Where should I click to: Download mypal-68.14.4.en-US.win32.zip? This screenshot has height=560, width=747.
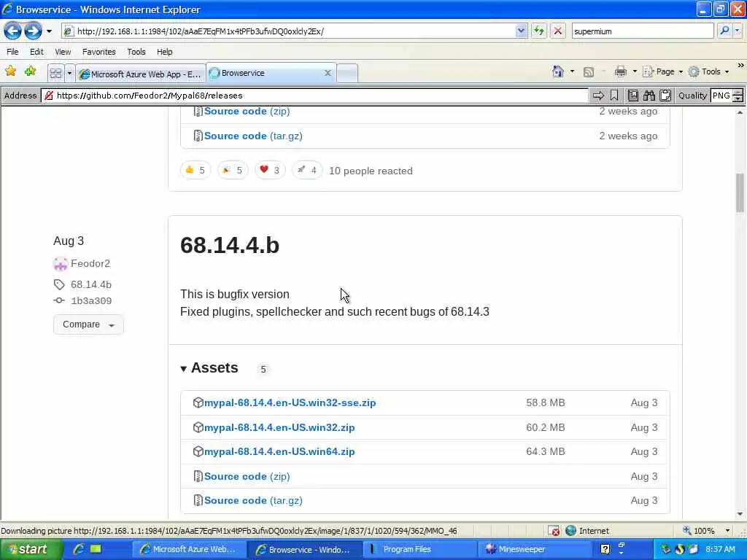tap(279, 427)
